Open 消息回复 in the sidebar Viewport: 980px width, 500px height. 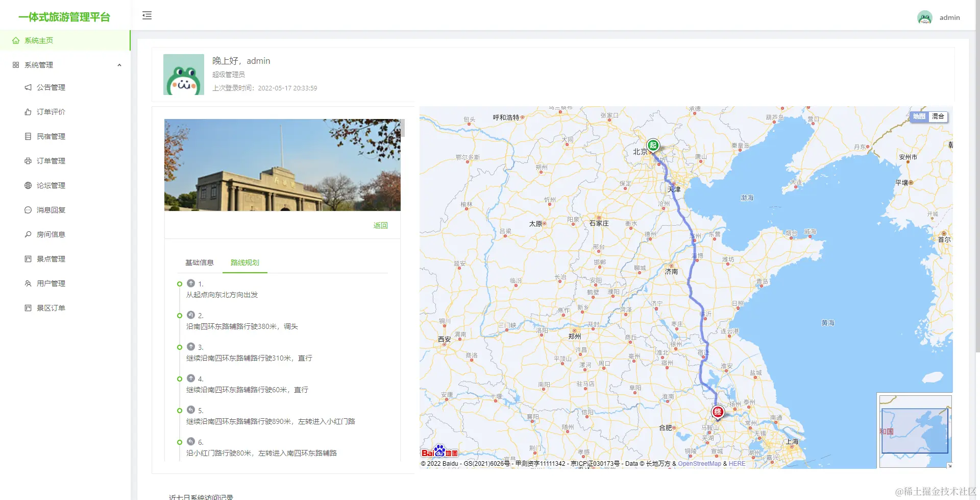tap(65, 210)
